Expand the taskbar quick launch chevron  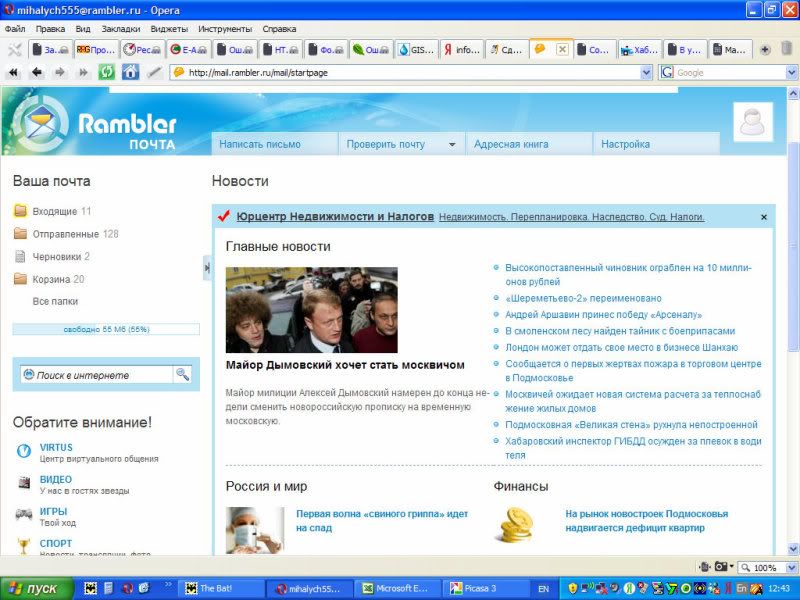pos(169,584)
